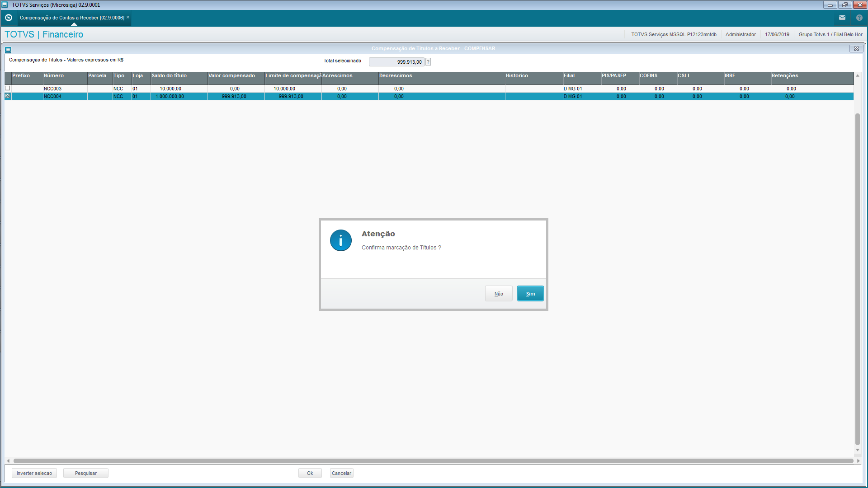Open the help question mark icon
Screen dimensions: 868x488
coord(859,18)
